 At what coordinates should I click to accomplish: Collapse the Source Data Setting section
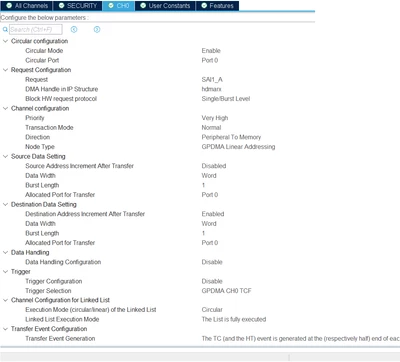tap(5, 156)
